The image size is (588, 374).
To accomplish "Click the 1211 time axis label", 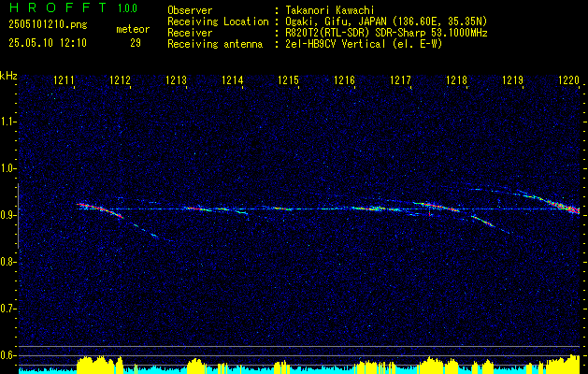I will (x=64, y=79).
